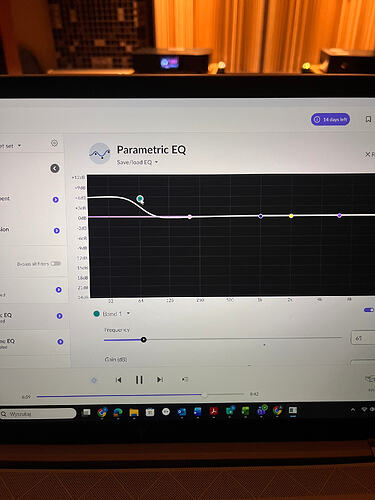
Task: Click the Windows taskbar search box
Action: [x=38, y=414]
